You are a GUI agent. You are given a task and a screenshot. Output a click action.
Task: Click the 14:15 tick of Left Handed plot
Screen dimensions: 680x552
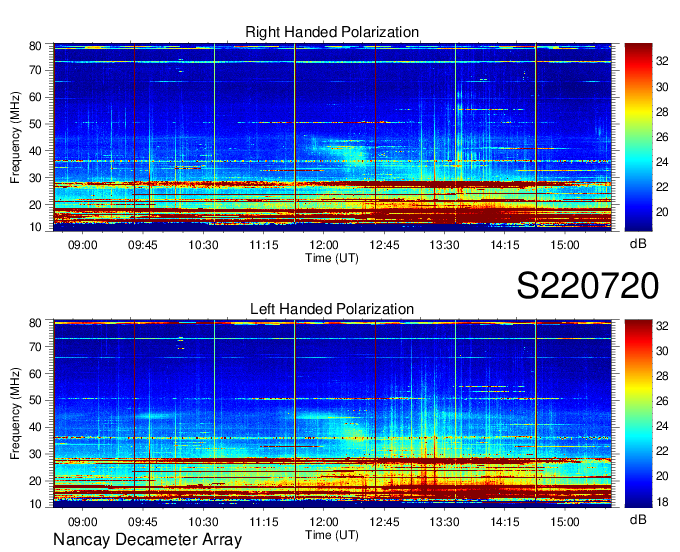[505, 522]
